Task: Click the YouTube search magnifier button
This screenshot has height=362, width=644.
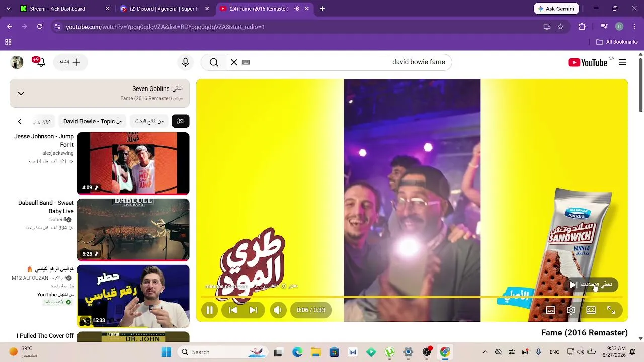Action: tap(214, 62)
